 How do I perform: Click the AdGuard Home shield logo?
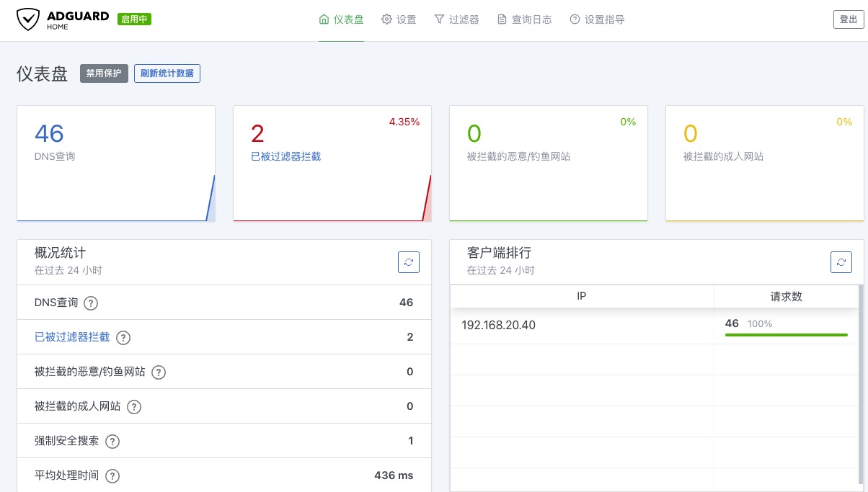[x=27, y=19]
